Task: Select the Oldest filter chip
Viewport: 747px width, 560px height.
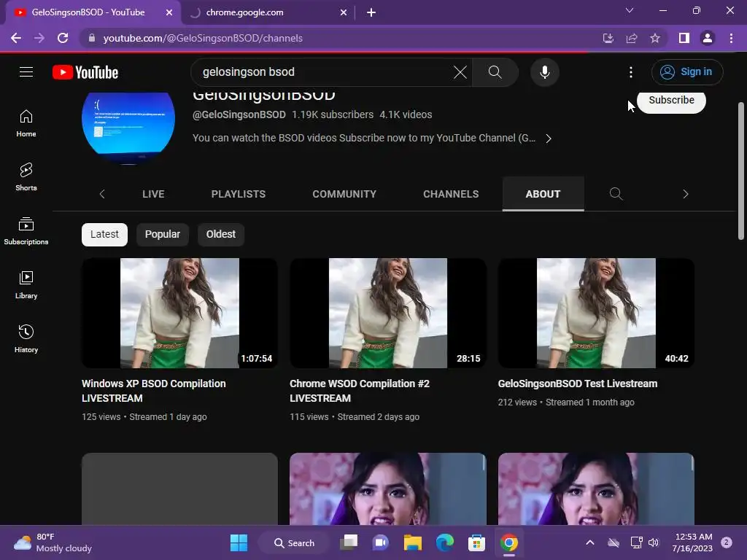Action: click(x=220, y=234)
